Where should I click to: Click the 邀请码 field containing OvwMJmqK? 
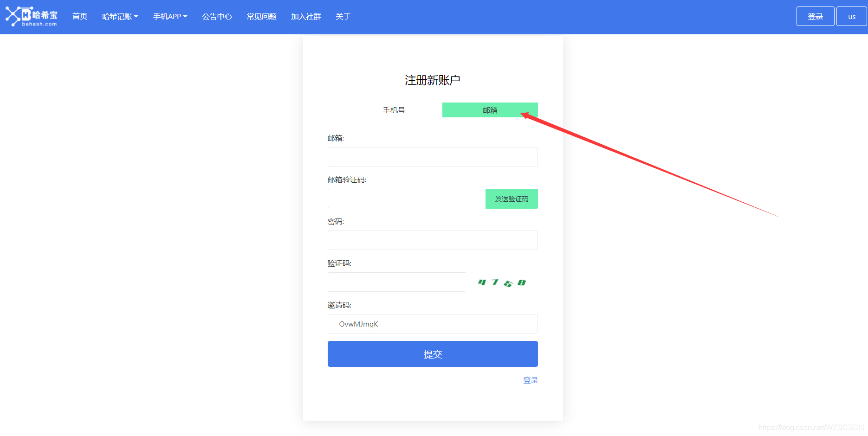433,324
